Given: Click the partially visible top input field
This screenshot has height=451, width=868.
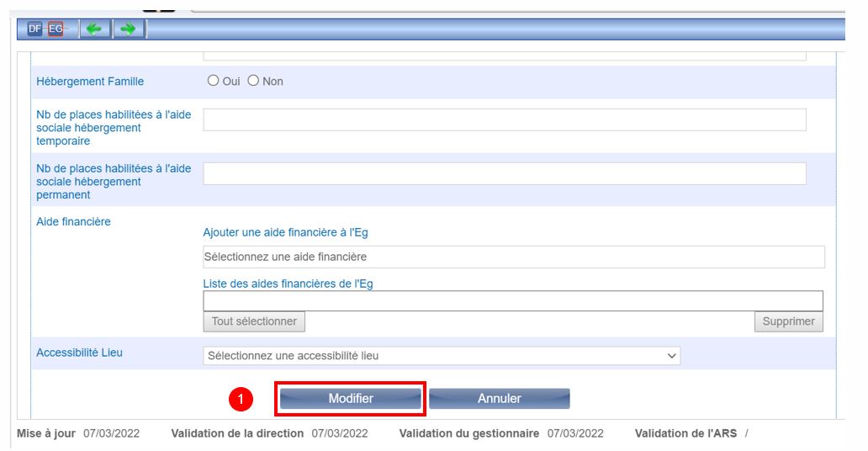Looking at the screenshot, I should point(505,56).
